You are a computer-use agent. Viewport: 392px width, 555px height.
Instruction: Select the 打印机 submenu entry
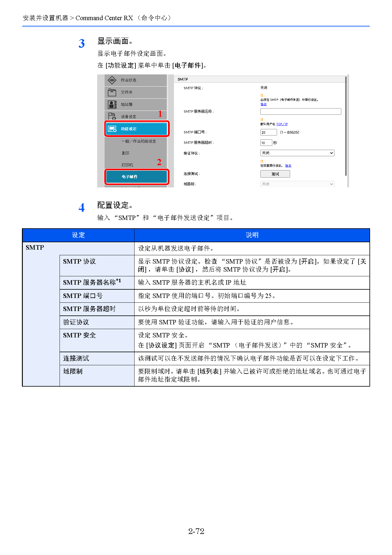point(127,165)
